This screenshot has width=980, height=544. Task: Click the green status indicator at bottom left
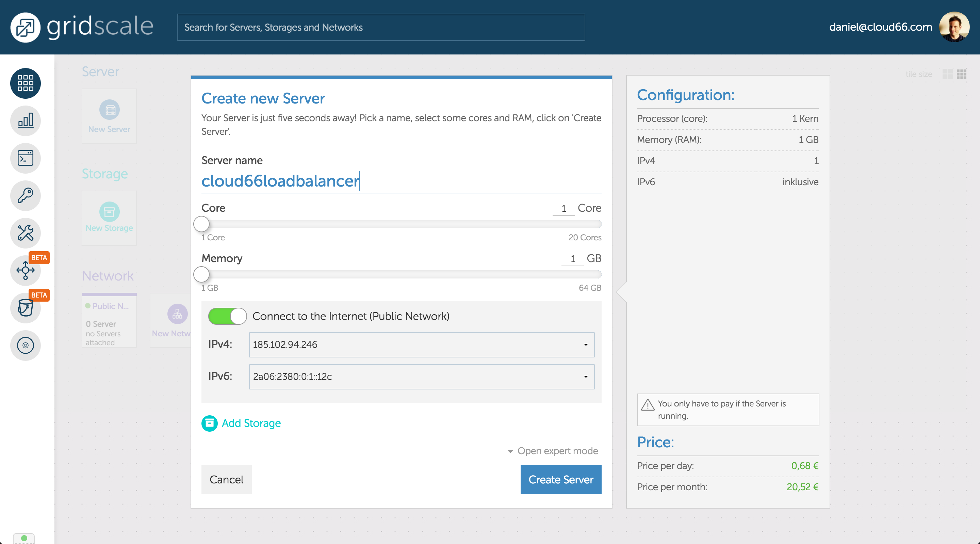pos(24,538)
